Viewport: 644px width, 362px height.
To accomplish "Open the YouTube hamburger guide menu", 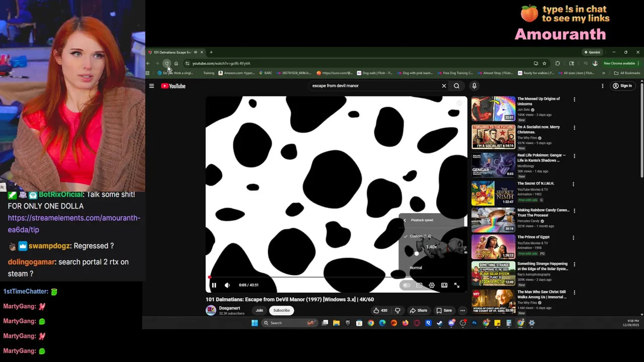I will [x=151, y=86].
